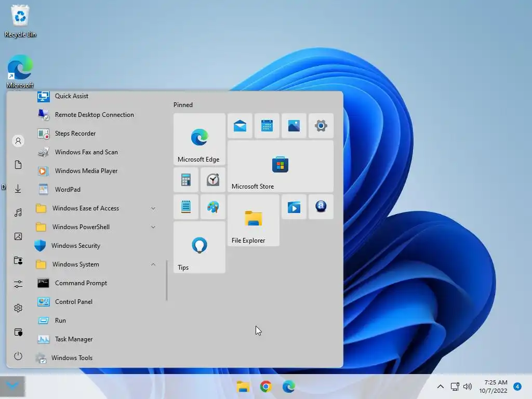Open the Microsoft Store tile

280,166
